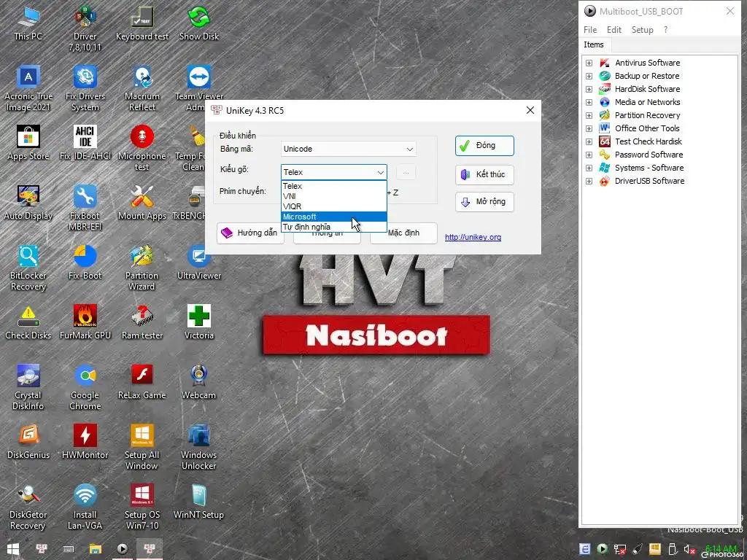Open This PC desktop icon
The image size is (747, 560).
28,24
